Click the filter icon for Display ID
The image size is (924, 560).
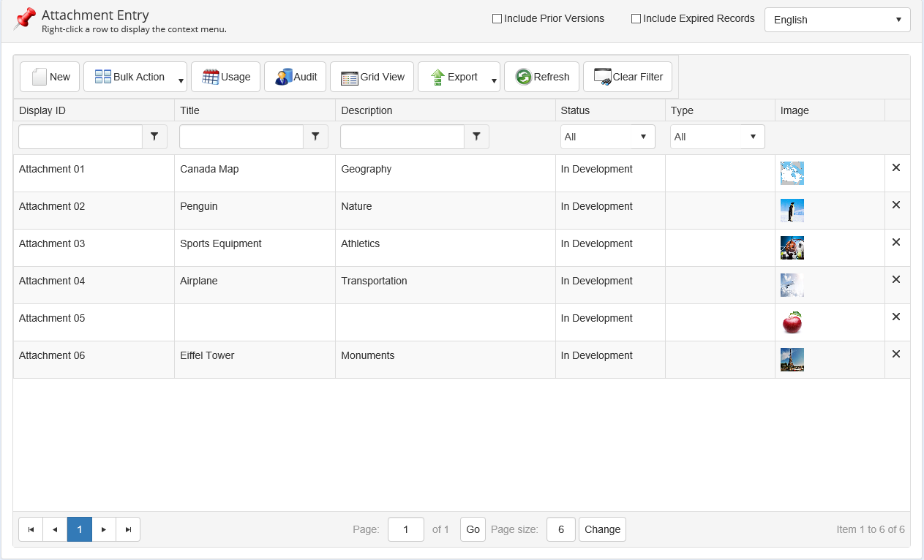pyautogui.click(x=154, y=137)
